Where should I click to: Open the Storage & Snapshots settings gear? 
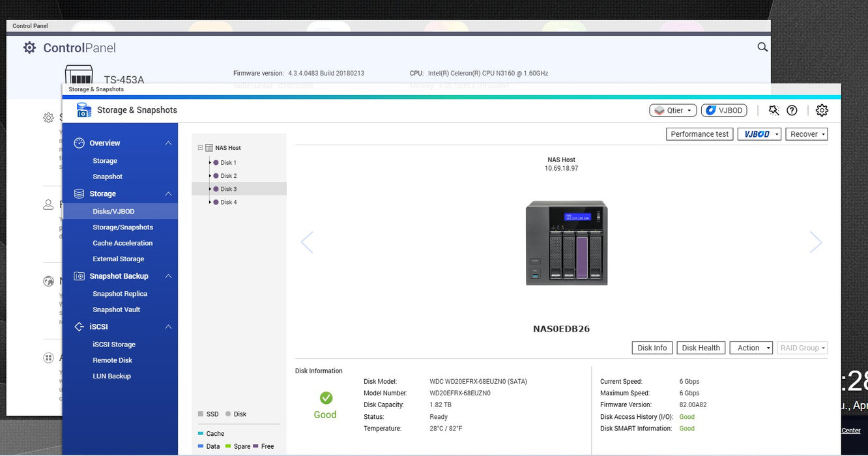822,111
